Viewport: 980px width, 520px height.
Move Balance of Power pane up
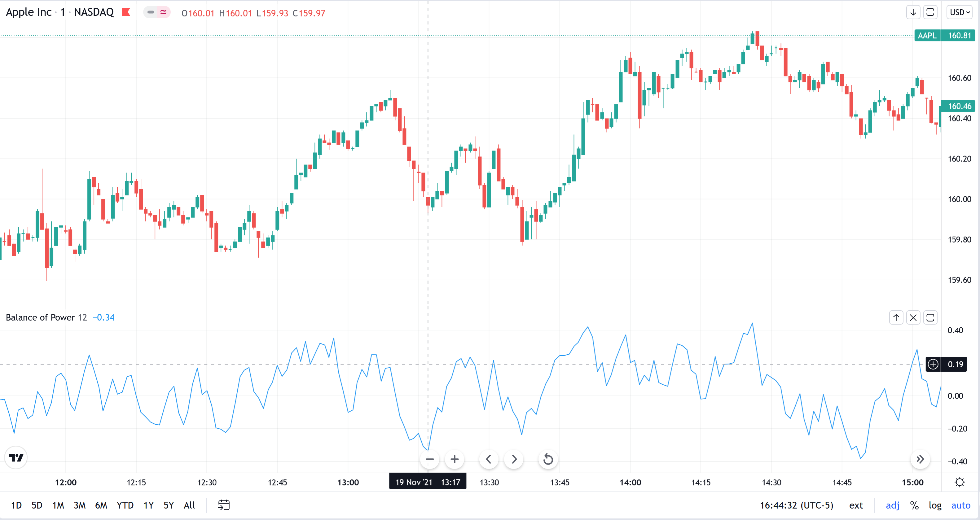pos(896,318)
